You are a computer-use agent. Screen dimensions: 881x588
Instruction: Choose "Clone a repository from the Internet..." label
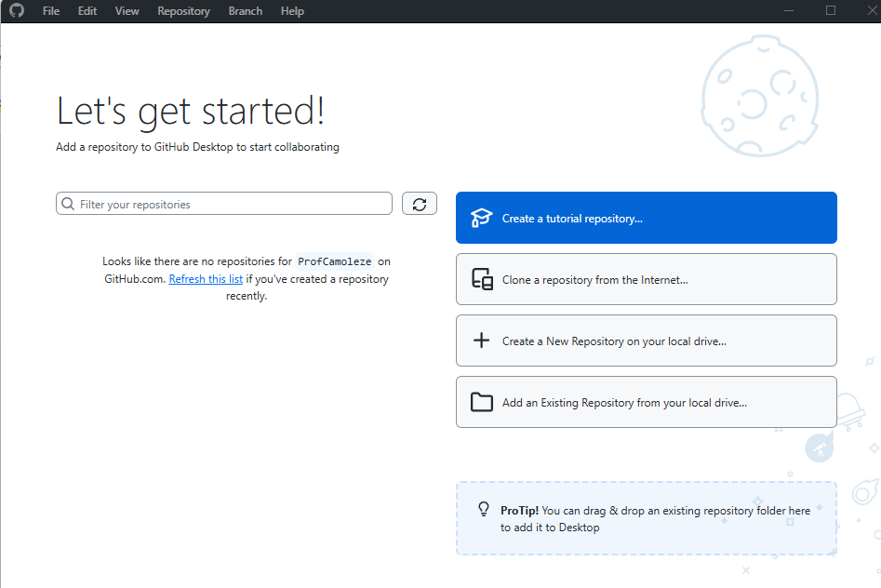point(595,280)
